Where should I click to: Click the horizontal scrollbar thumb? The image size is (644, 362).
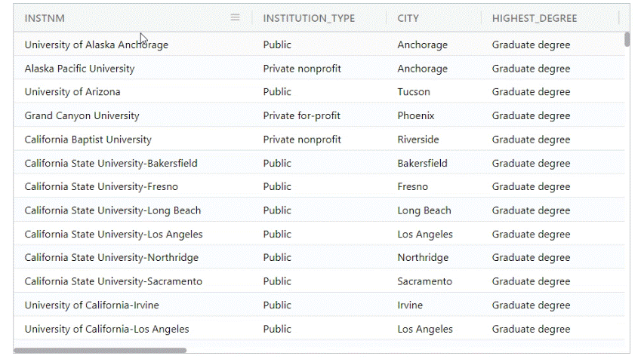pos(100,350)
